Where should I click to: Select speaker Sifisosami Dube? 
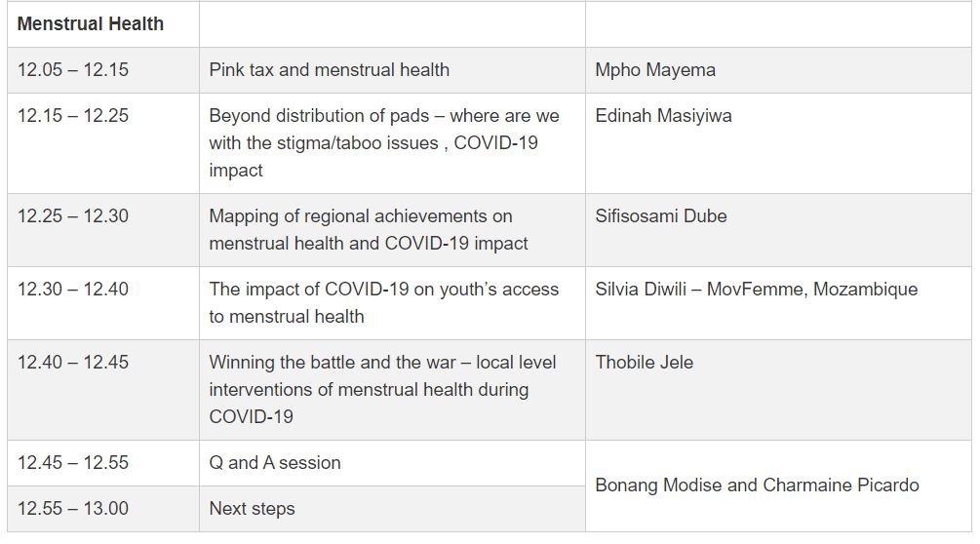coord(661,216)
